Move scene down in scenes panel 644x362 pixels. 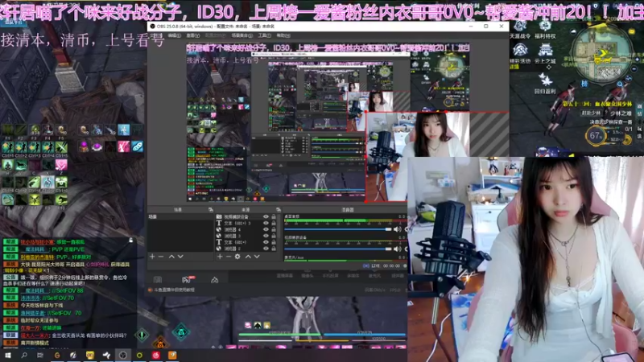click(180, 257)
